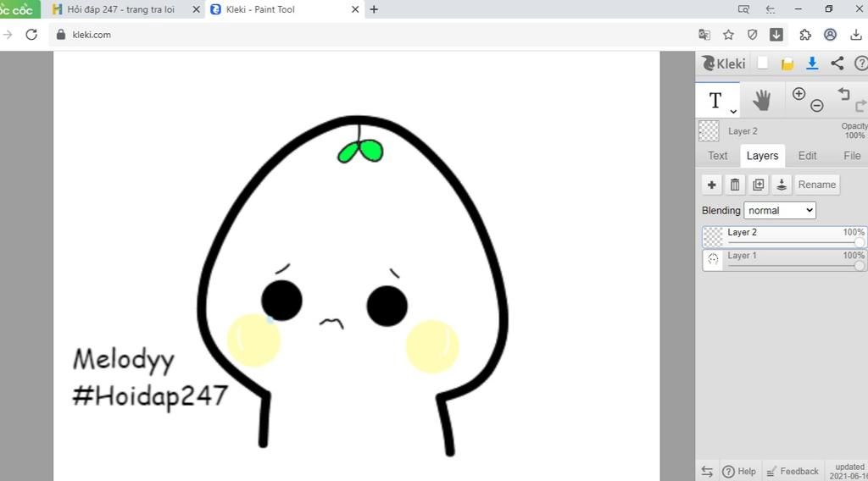Switch to the Layers tab

pyautogui.click(x=762, y=156)
